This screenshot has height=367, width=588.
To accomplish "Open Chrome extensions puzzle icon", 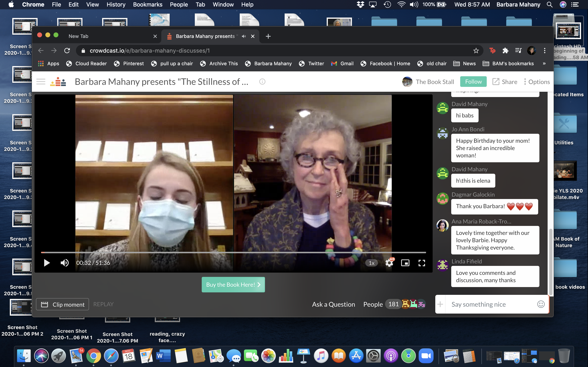I will pyautogui.click(x=505, y=51).
